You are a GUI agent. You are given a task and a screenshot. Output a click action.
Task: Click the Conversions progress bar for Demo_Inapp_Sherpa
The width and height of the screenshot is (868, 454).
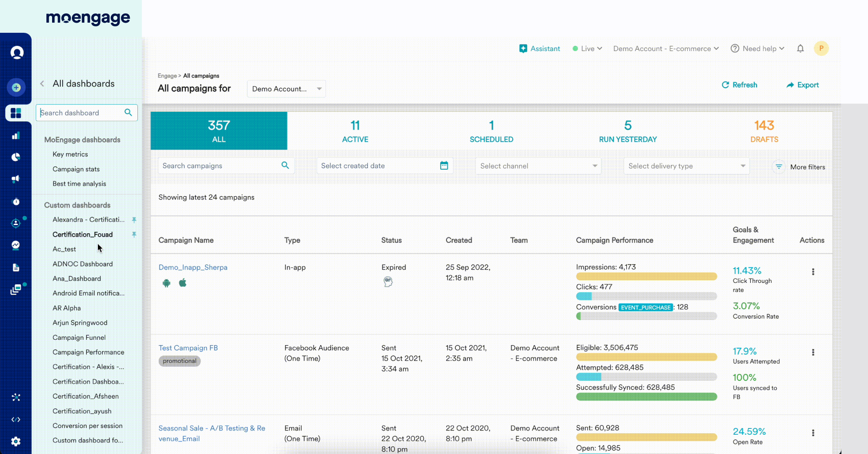646,316
